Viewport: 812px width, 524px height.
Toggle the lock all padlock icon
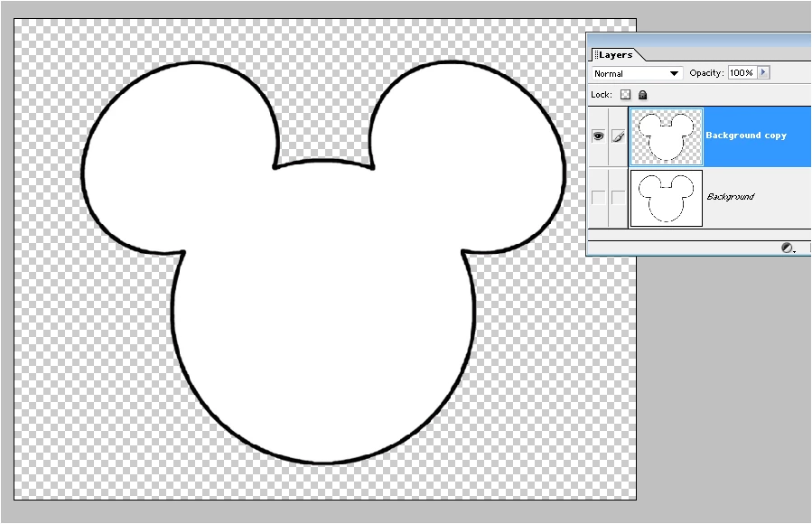click(x=643, y=95)
